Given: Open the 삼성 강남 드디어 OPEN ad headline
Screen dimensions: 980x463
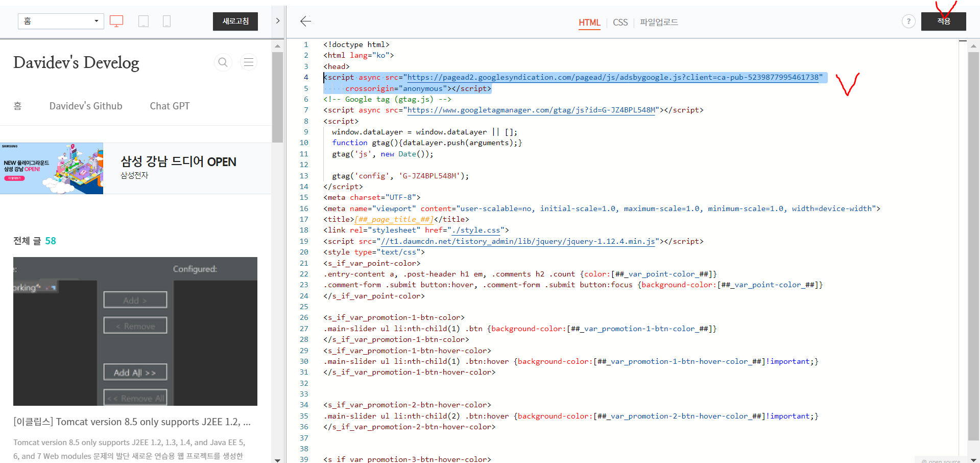Looking at the screenshot, I should tap(178, 161).
